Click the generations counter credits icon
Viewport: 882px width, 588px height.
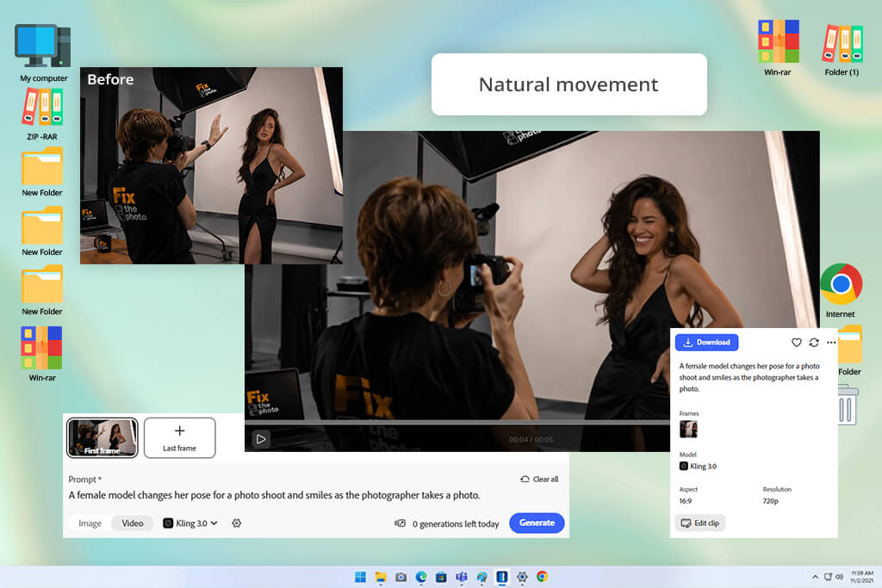click(400, 523)
